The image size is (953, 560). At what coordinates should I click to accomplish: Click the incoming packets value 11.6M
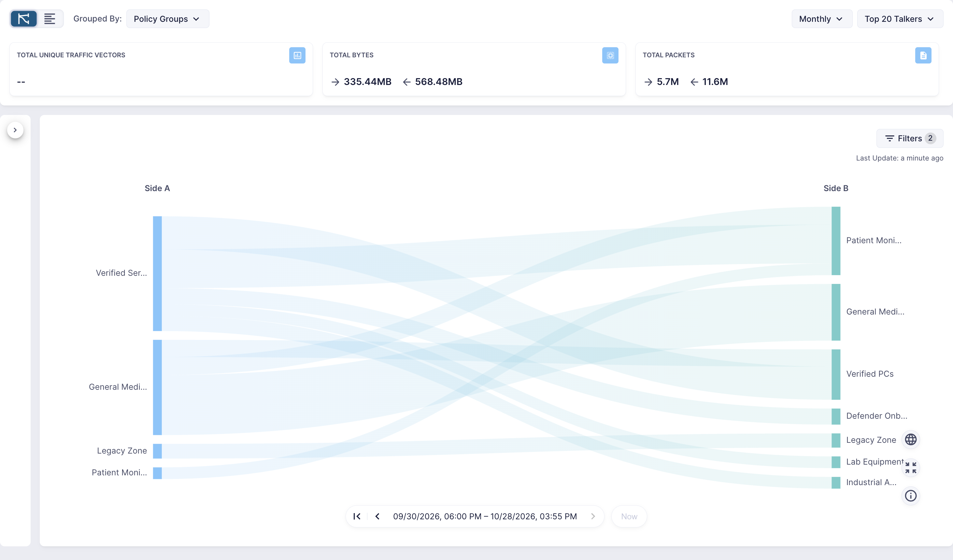pyautogui.click(x=715, y=82)
